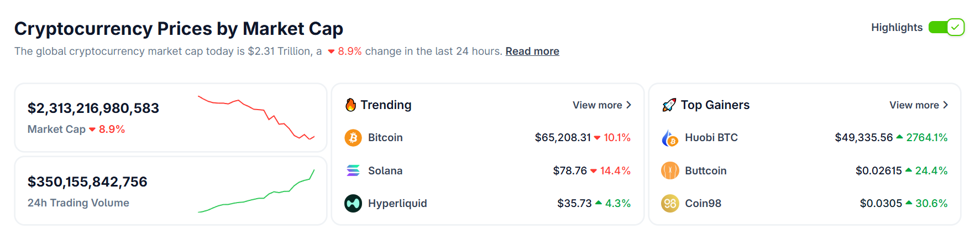Open the Read more link
The width and height of the screenshot is (980, 238).
click(x=532, y=51)
